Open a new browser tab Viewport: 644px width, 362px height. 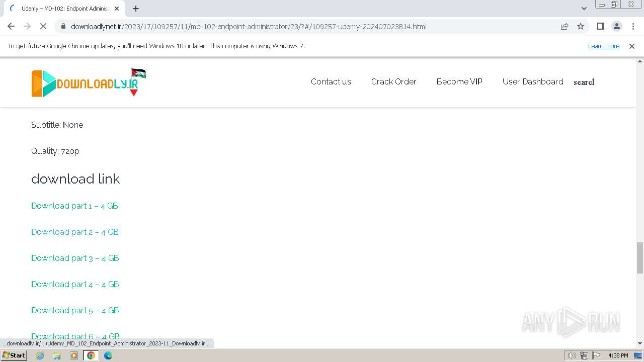point(136,9)
